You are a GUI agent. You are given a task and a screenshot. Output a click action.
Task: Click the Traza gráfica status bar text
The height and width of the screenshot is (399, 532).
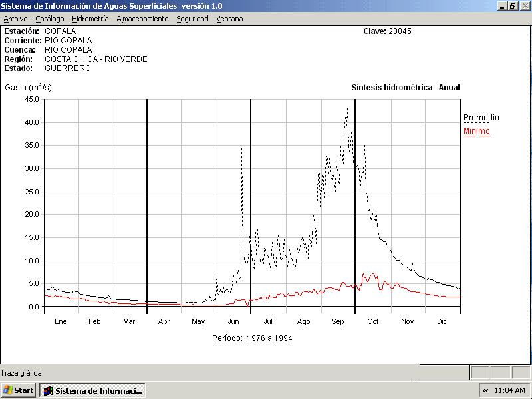[x=21, y=373]
